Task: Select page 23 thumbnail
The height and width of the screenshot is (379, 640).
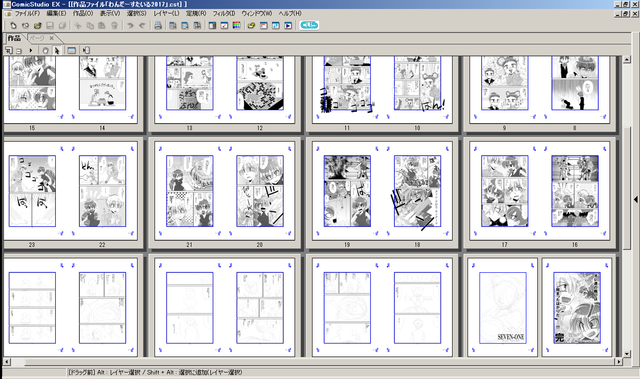Action: pyautogui.click(x=32, y=191)
